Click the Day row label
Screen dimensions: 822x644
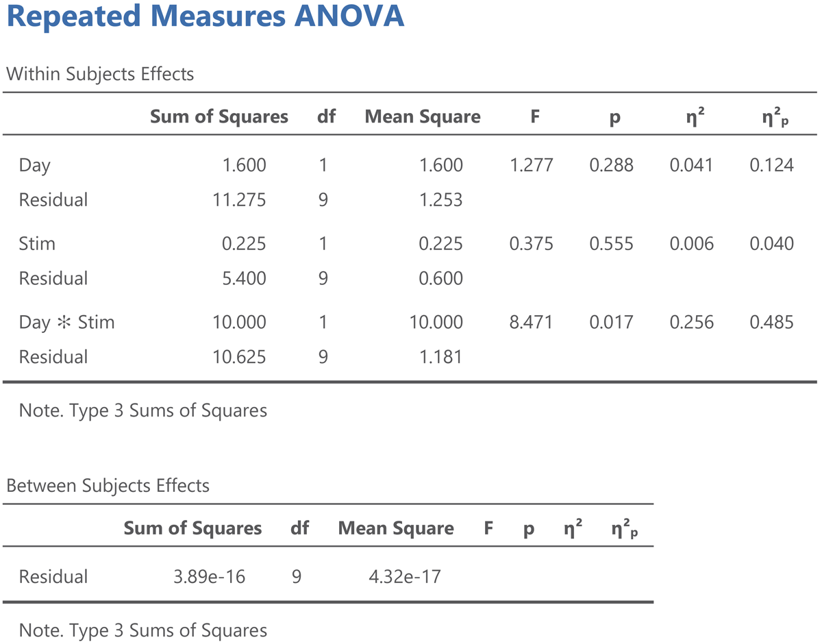34,164
